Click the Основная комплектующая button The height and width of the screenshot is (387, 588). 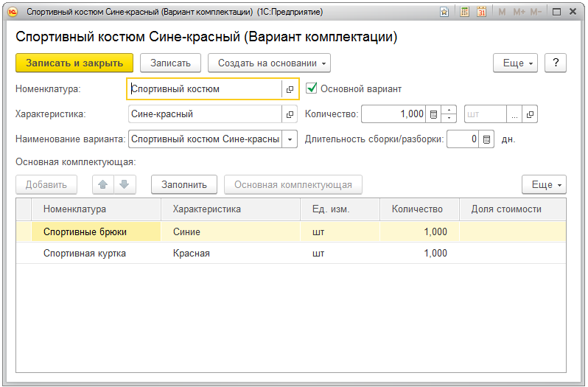[x=293, y=184]
